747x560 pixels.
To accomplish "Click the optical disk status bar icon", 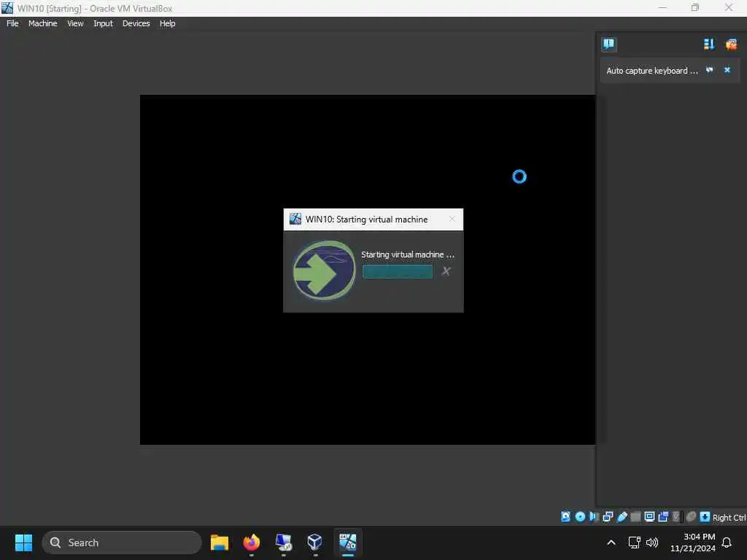I will pyautogui.click(x=580, y=517).
